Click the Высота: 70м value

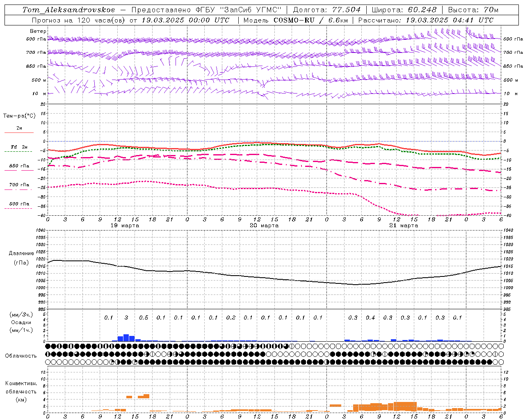[x=473, y=10]
